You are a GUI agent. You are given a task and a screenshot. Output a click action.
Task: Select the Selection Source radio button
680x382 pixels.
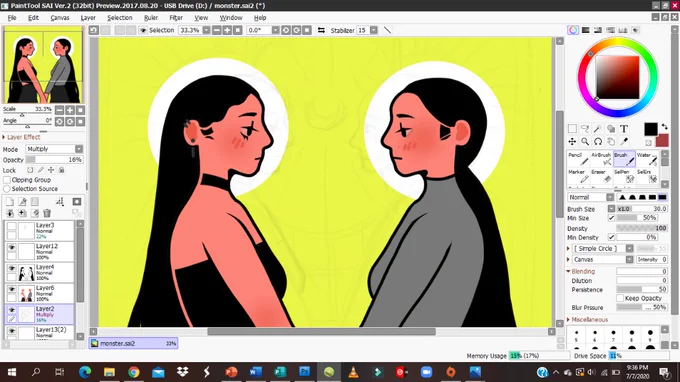pos(7,189)
